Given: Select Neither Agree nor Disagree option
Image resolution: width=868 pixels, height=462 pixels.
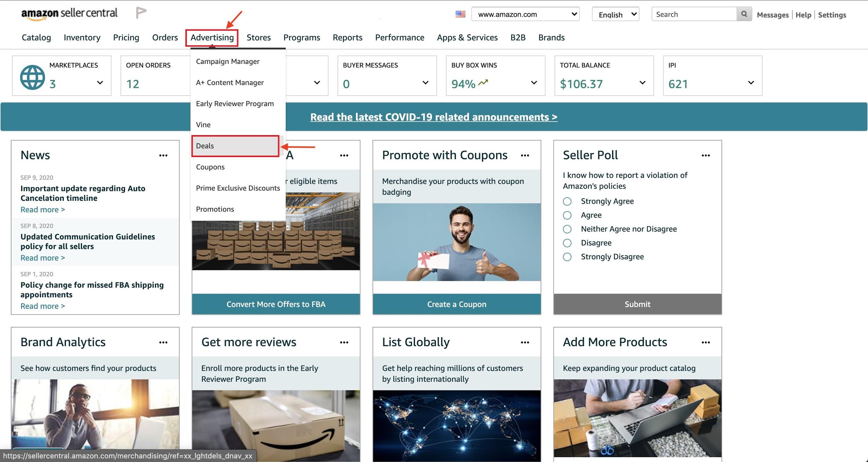Looking at the screenshot, I should point(567,229).
